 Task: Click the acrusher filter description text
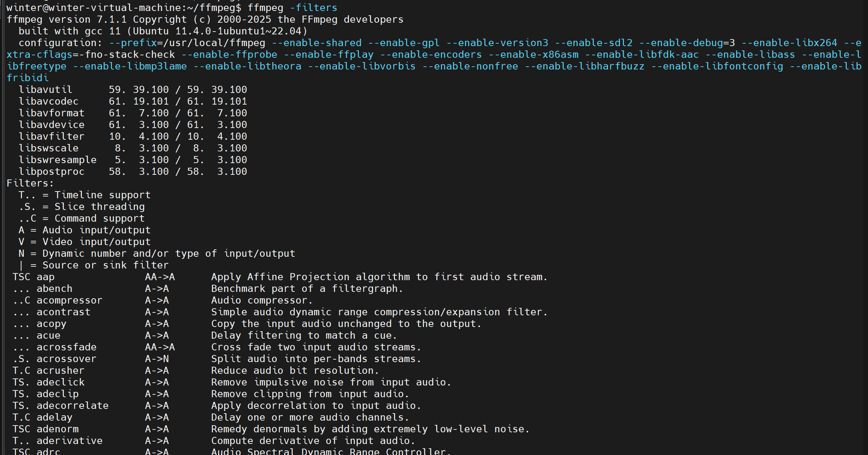point(295,371)
